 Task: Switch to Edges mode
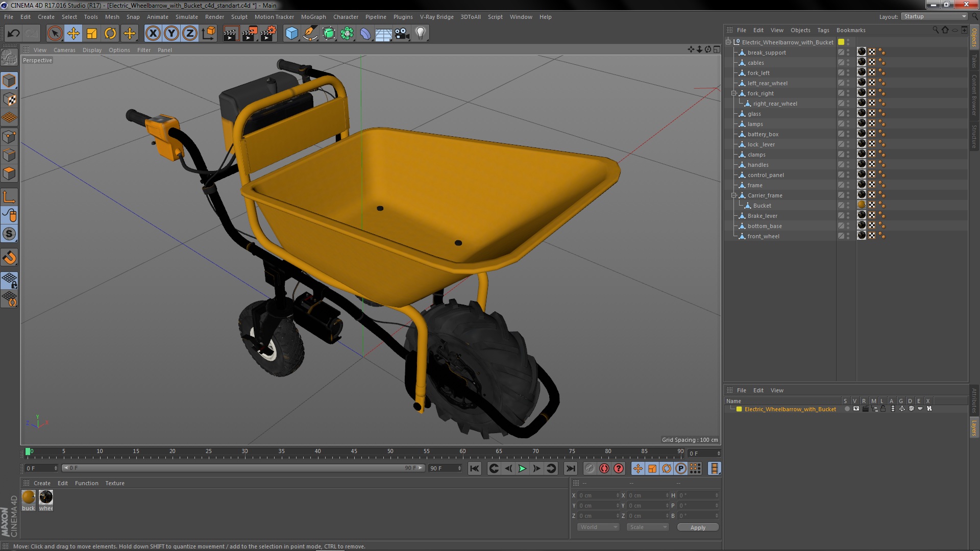[9, 155]
